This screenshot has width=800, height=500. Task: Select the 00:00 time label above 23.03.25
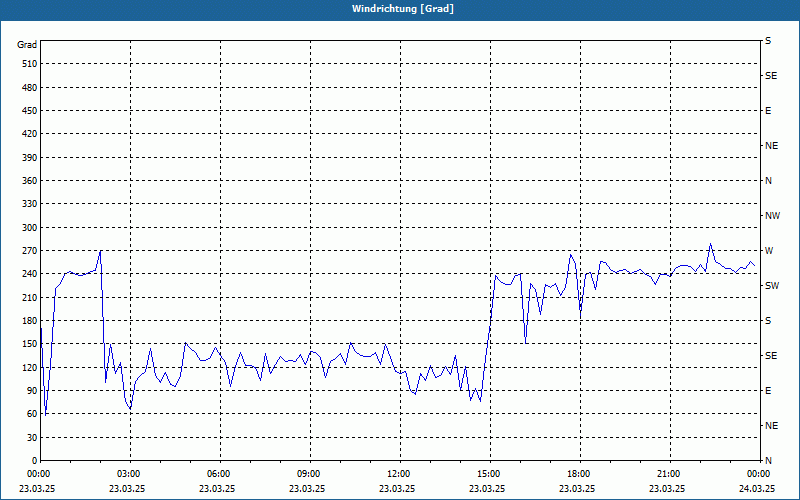tap(40, 474)
